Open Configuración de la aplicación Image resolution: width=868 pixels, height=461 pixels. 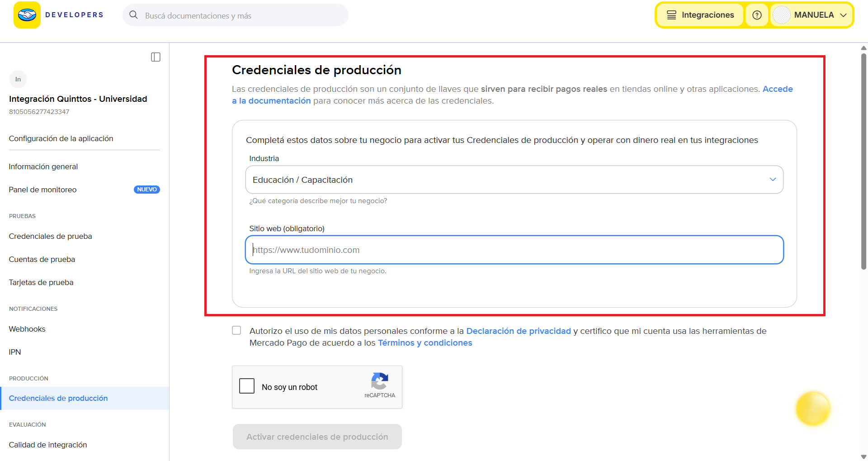click(x=61, y=138)
